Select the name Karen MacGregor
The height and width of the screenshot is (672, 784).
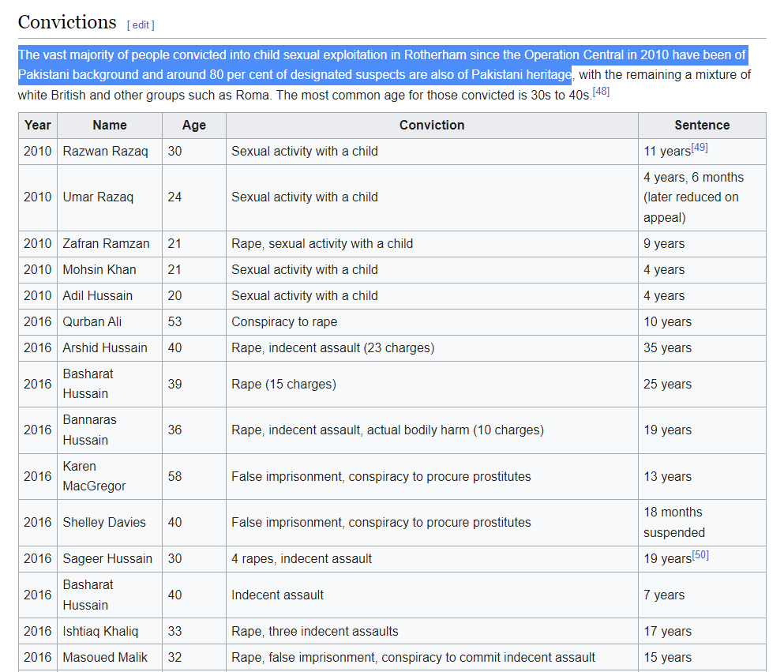94,476
